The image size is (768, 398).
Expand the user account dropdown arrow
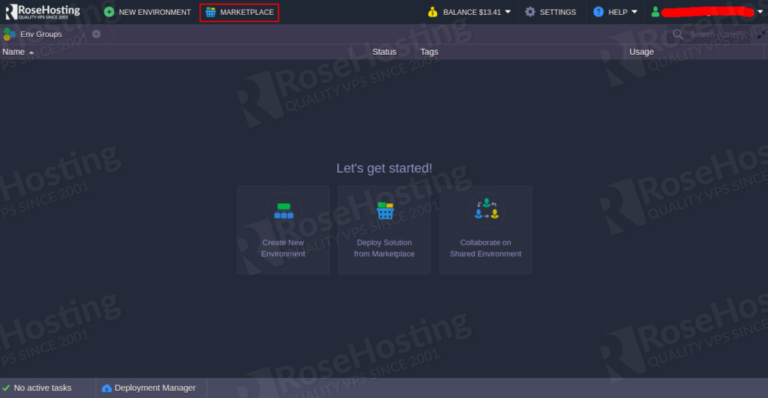point(760,12)
